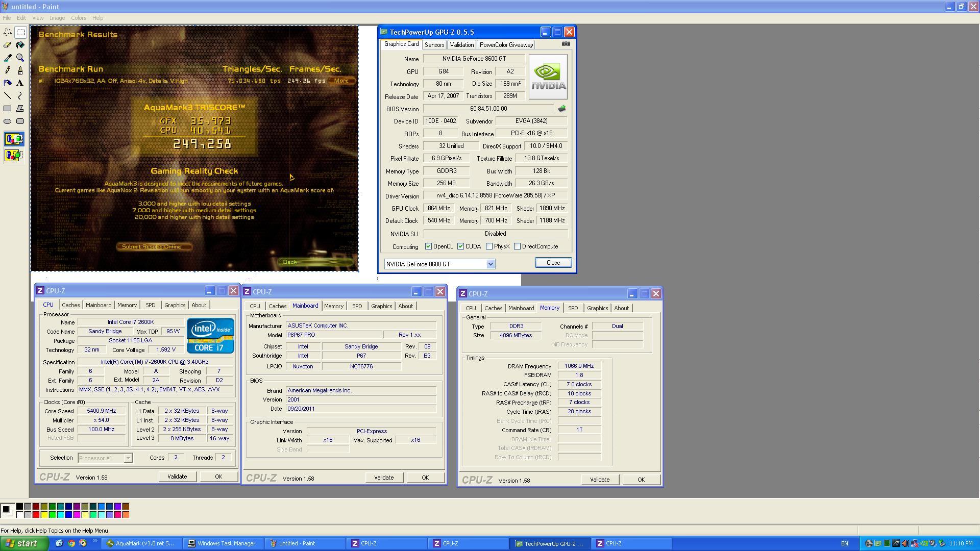The width and height of the screenshot is (980, 551).
Task: Launch Chrome from the quick launch bar
Action: pos(71,543)
